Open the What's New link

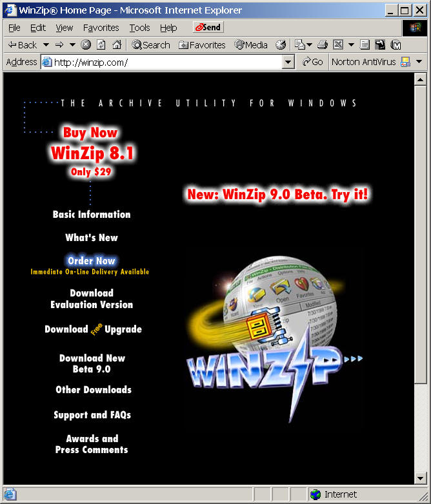tap(92, 238)
